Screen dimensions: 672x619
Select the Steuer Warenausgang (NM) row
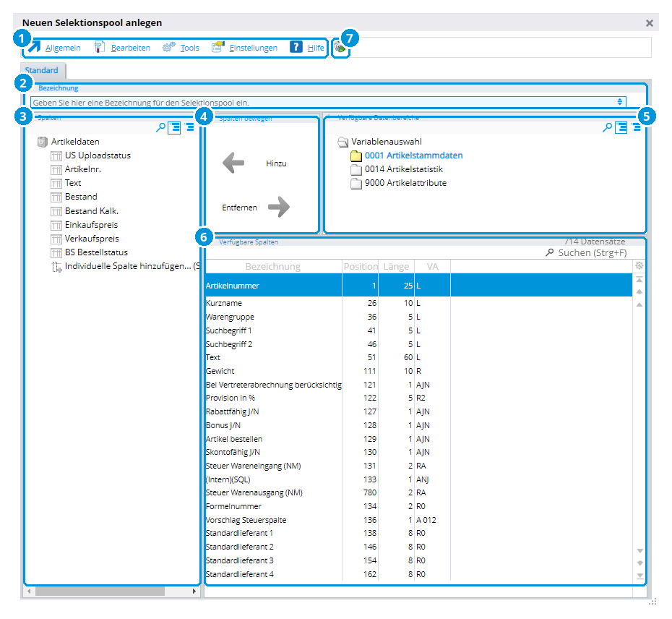tap(418, 492)
